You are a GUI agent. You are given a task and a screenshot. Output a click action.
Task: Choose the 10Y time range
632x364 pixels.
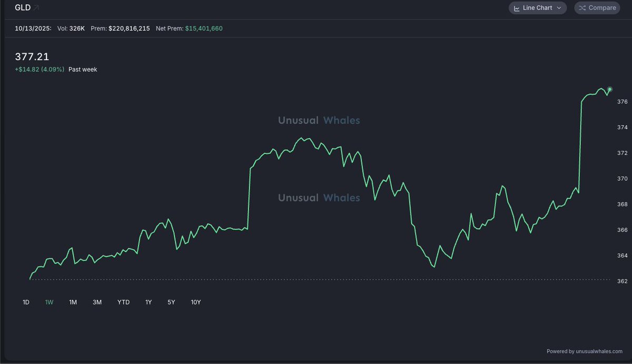(x=196, y=302)
